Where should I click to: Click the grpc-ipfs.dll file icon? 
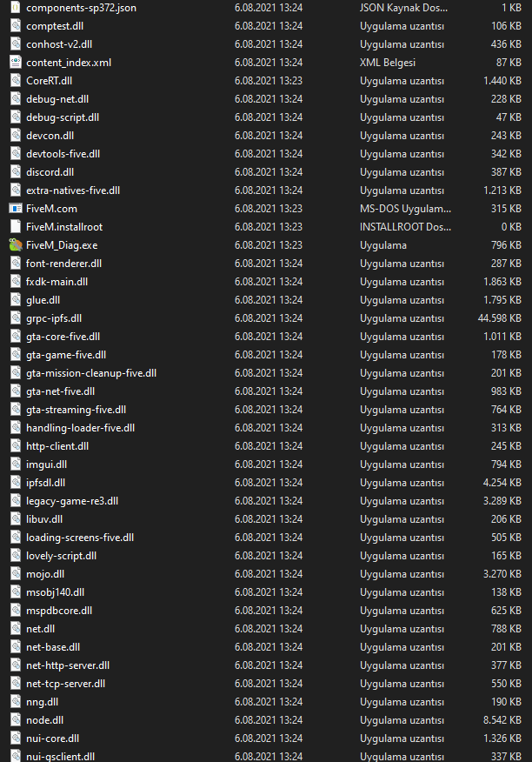click(16, 318)
